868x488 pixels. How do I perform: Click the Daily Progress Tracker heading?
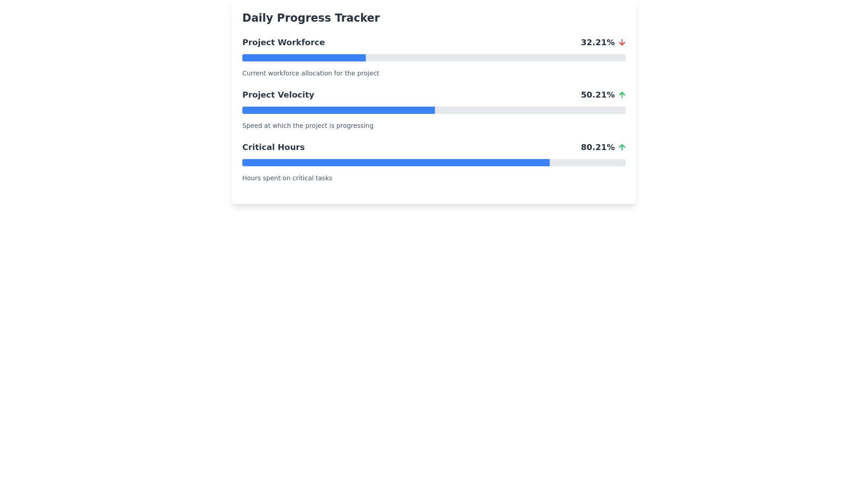311,18
